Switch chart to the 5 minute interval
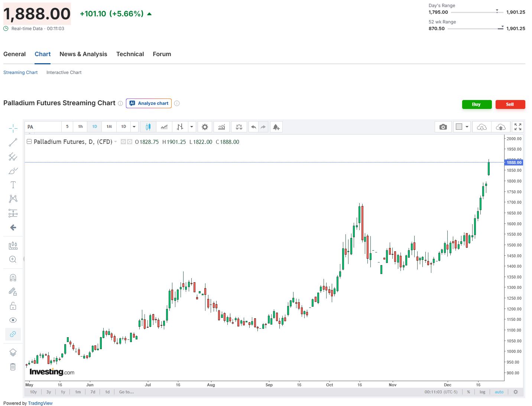532x406 pixels. point(67,127)
